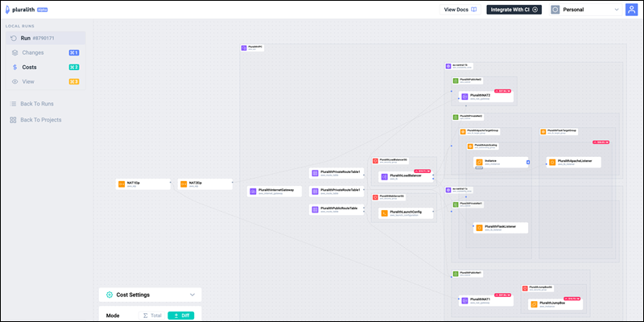Image resolution: width=644 pixels, height=322 pixels.
Task: Click the PluralithLoadBalancer node icon
Action: (385, 177)
